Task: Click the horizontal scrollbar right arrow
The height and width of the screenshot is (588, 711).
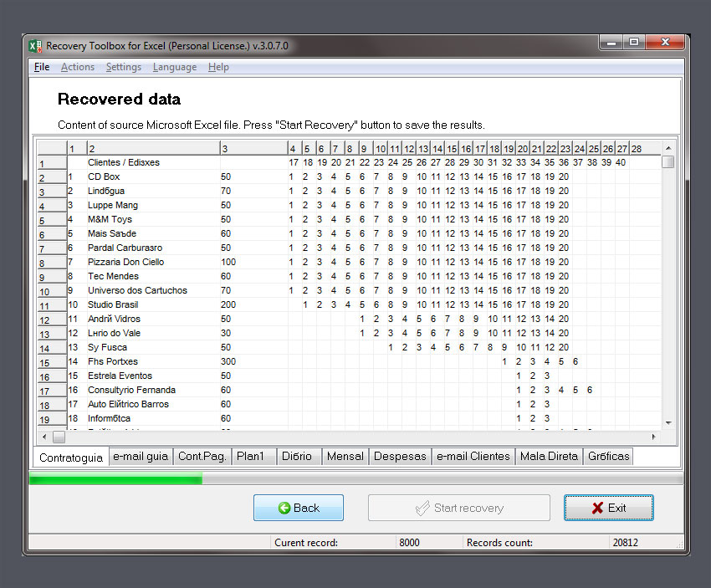Action: [x=653, y=437]
